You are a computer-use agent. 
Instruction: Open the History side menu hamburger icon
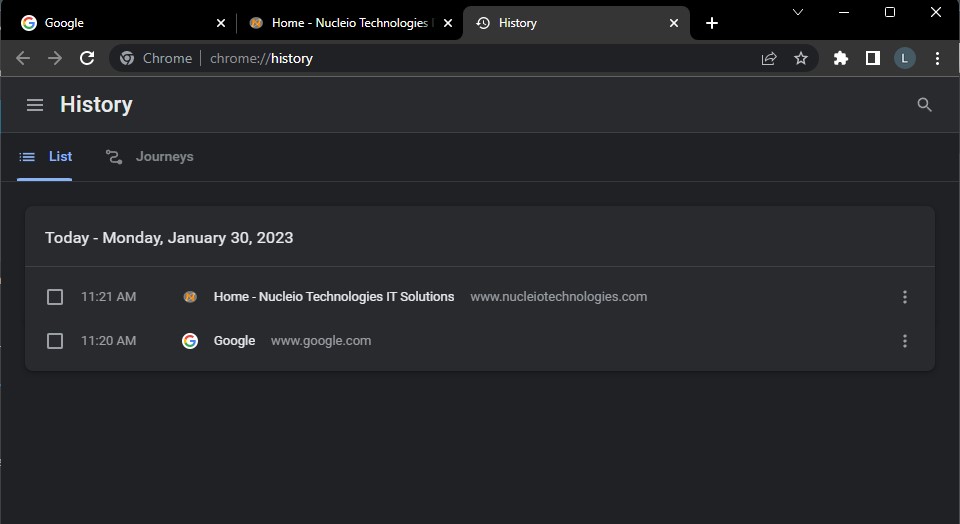[x=35, y=105]
